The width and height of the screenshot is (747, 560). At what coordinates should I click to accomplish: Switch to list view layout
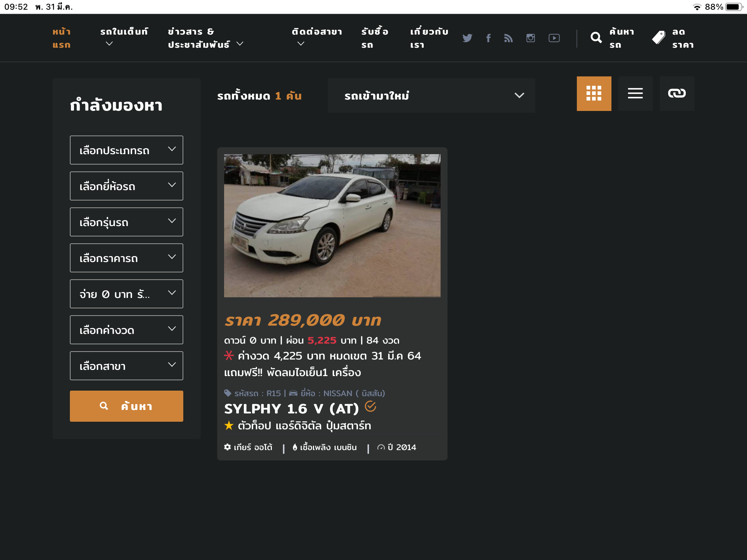click(x=635, y=94)
